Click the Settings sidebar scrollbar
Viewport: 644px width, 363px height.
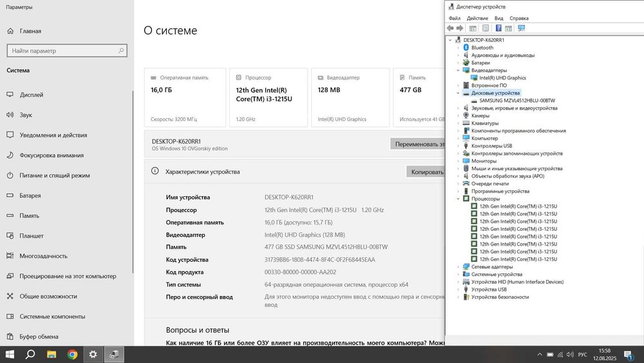pyautogui.click(x=133, y=181)
